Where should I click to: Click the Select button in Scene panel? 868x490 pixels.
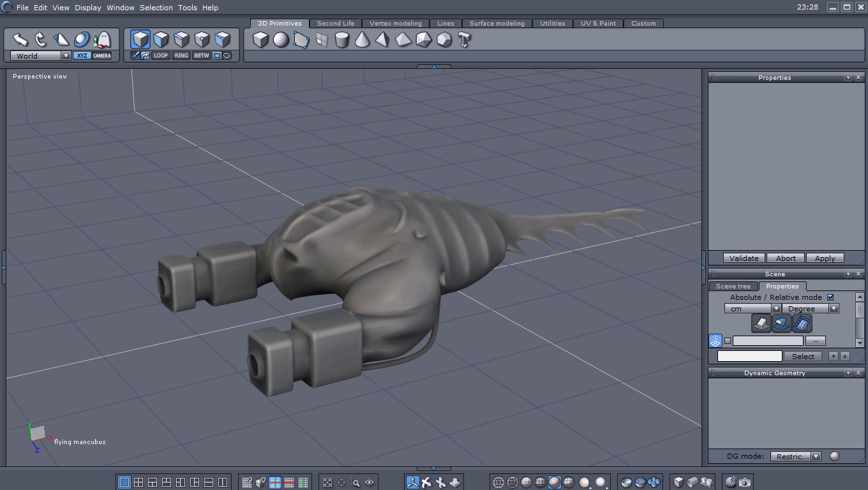coord(803,356)
